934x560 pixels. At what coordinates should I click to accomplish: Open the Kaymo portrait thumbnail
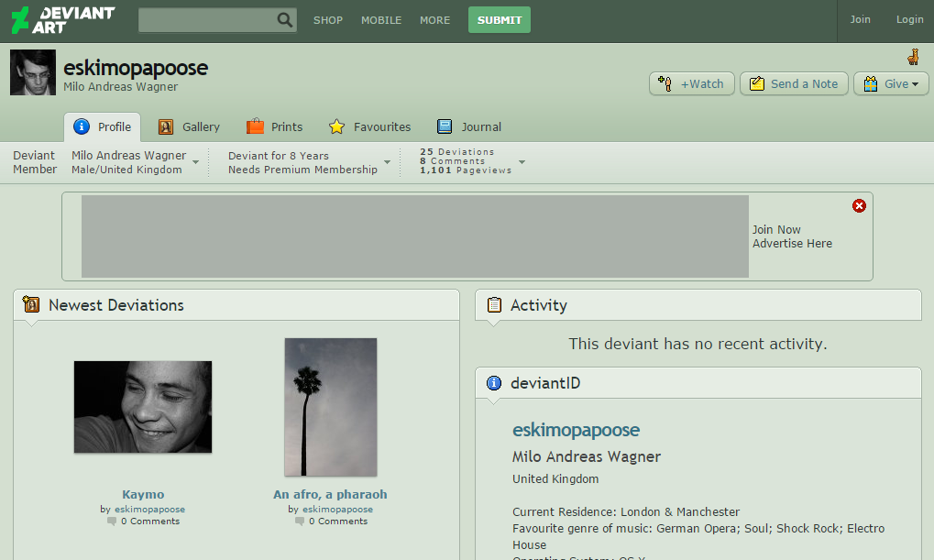point(143,407)
